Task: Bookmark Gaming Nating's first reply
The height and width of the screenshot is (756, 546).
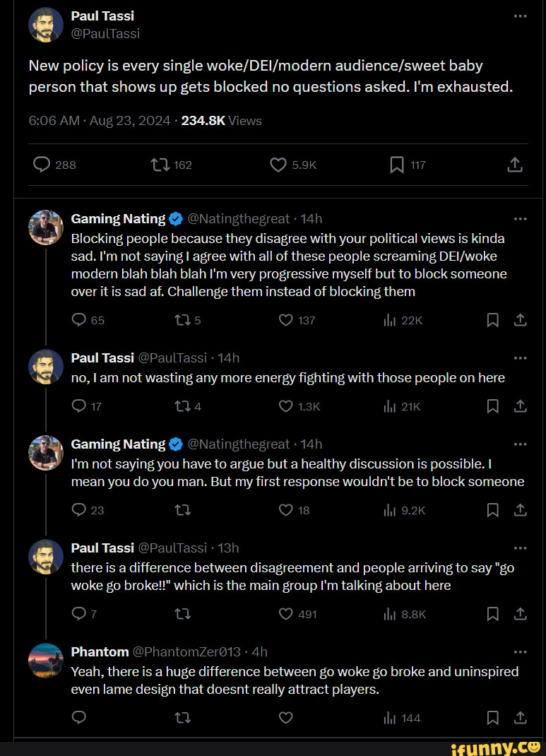Action: [x=493, y=320]
